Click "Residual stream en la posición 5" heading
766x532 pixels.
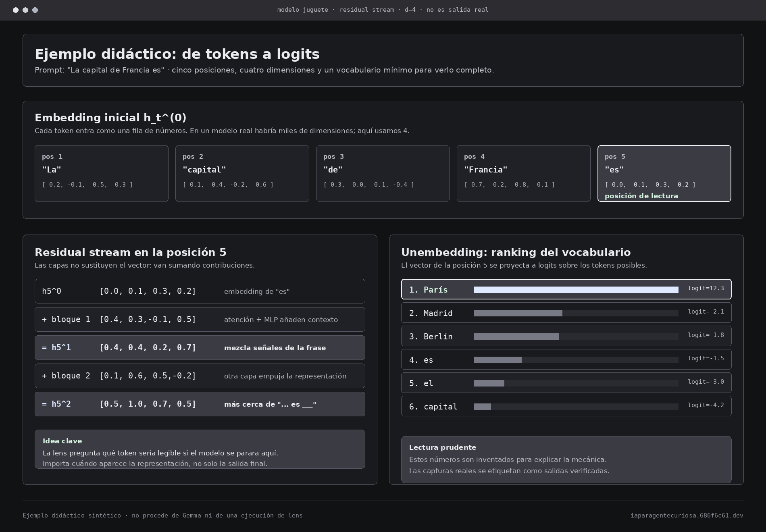[x=131, y=252]
